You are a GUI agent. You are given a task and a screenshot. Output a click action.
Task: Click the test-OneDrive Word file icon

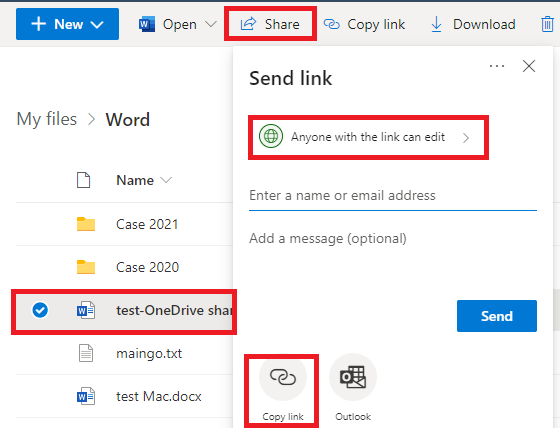pos(86,310)
